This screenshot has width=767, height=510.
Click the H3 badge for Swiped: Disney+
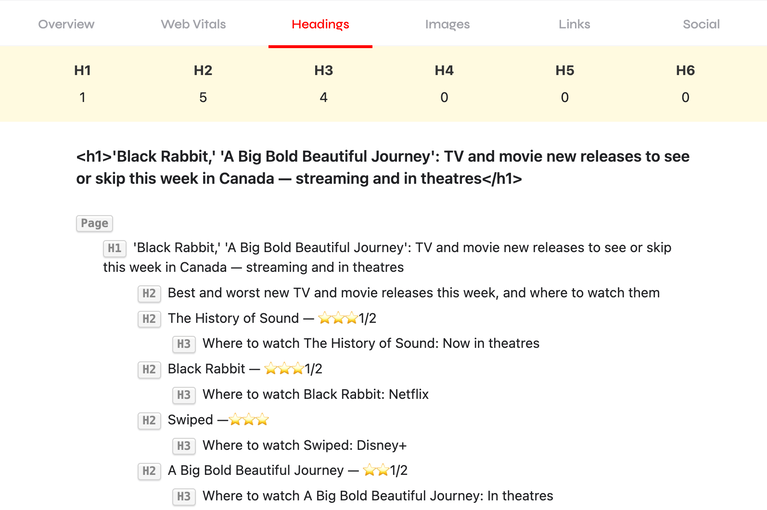pos(184,446)
